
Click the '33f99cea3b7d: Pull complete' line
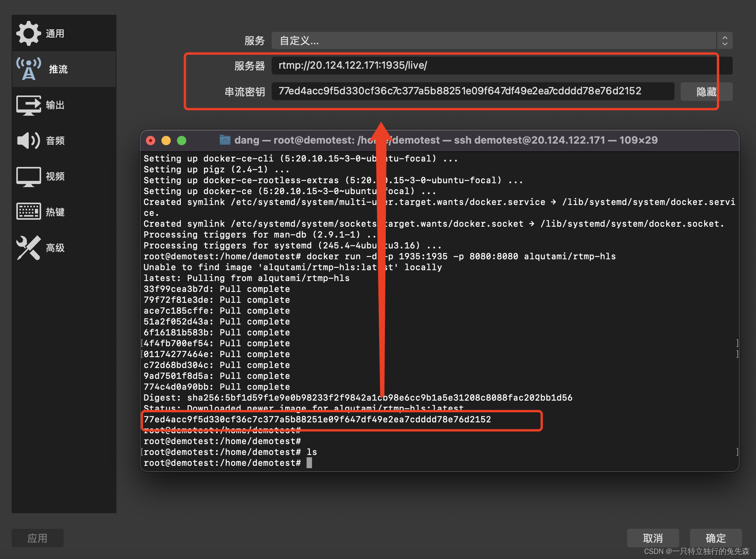(217, 289)
